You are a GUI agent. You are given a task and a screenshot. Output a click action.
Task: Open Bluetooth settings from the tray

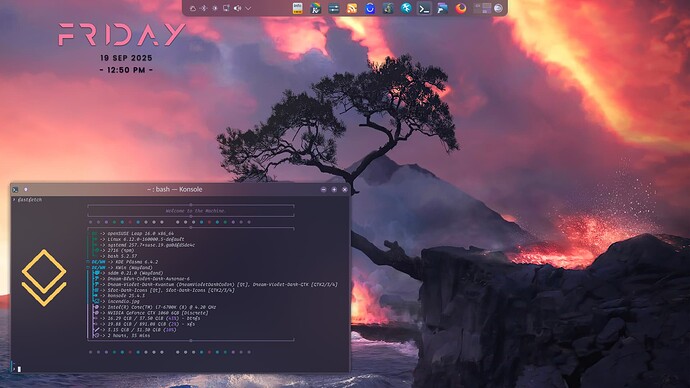(204, 8)
